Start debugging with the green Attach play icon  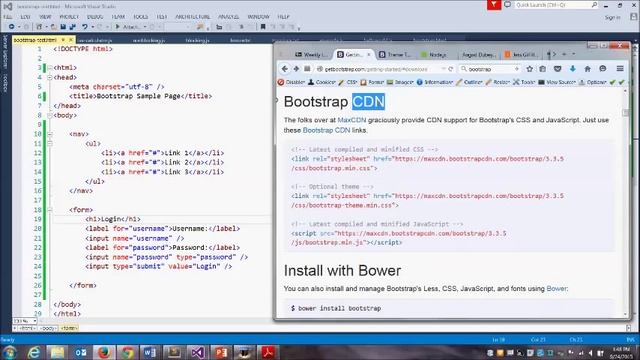point(118,27)
